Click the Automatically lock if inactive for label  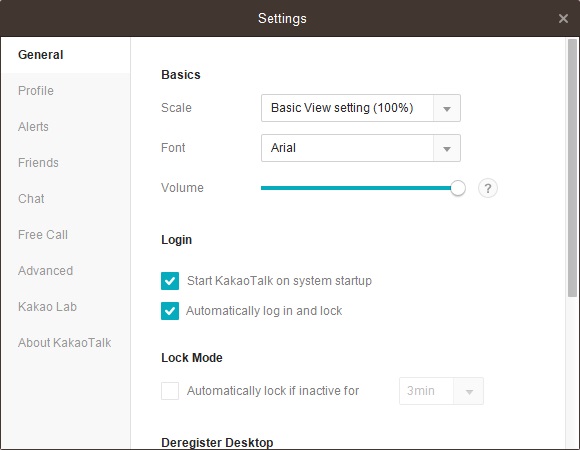[273, 391]
